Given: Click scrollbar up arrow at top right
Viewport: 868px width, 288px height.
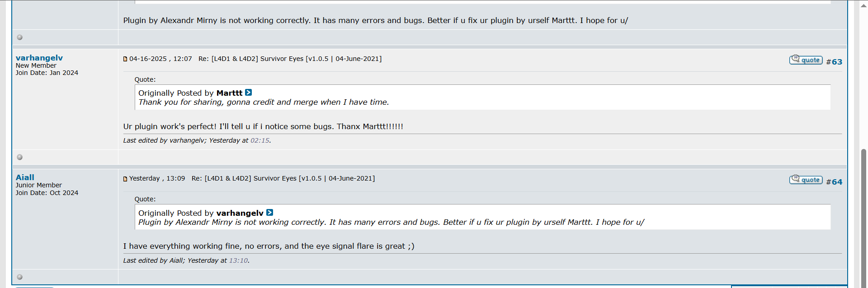Looking at the screenshot, I should coord(863,5).
